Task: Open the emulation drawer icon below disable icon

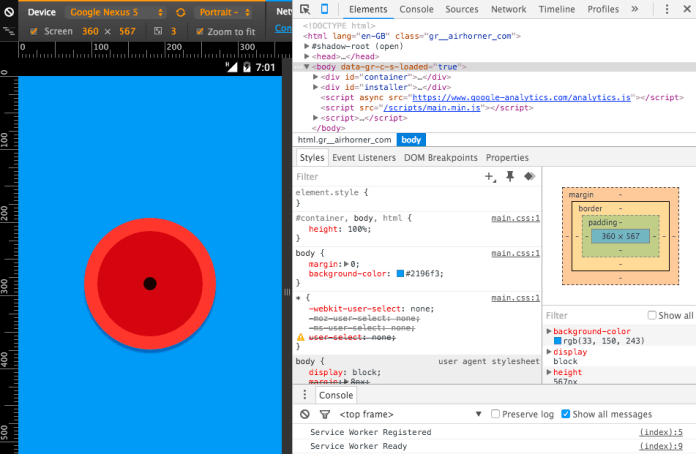Action: [8, 31]
